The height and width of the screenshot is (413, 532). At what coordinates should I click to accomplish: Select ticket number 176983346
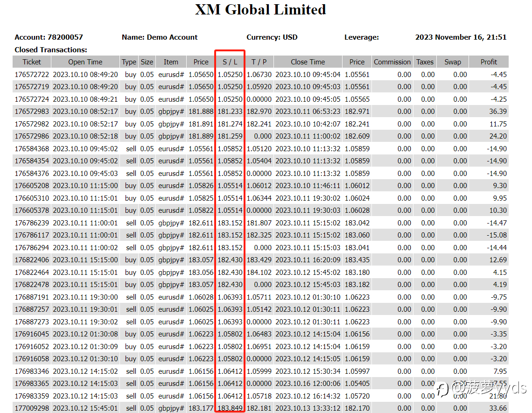(x=32, y=371)
